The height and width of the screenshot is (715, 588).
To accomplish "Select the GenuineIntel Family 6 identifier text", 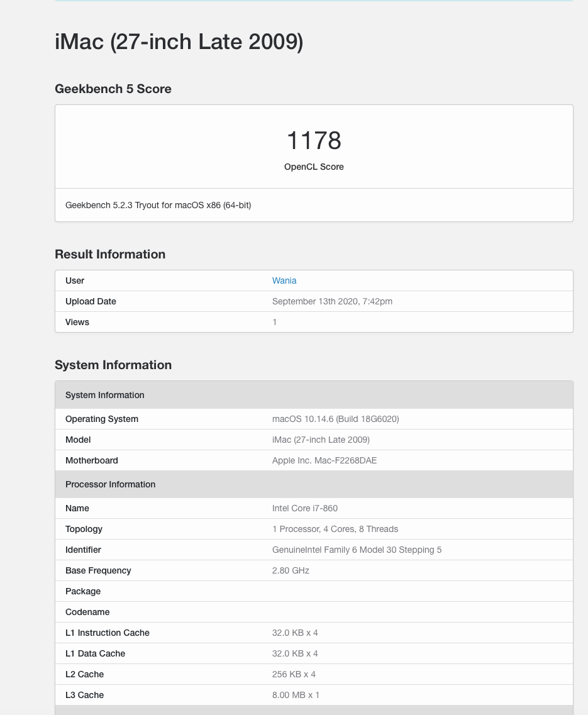I will [x=357, y=550].
